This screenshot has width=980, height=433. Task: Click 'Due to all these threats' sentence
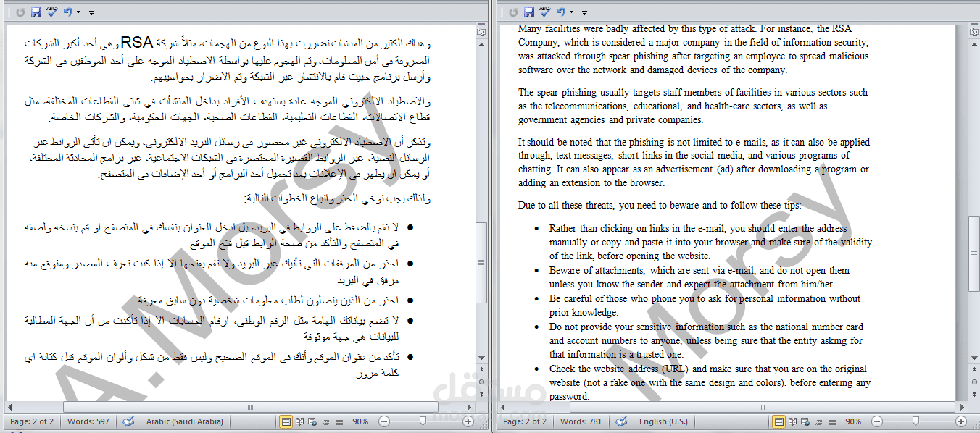[660, 206]
